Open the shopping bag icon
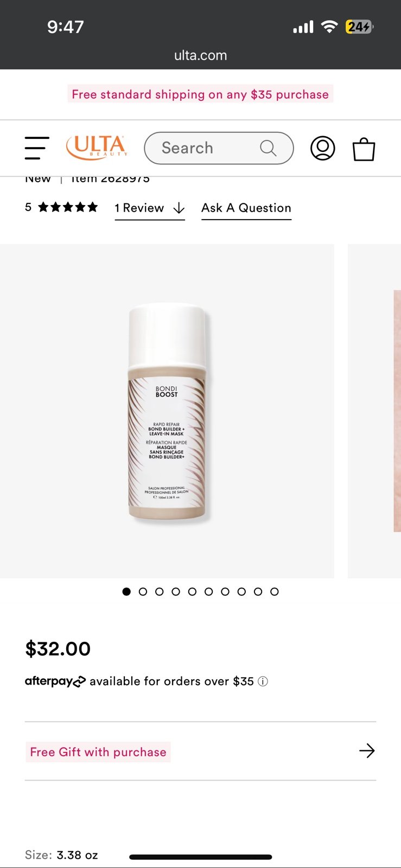The height and width of the screenshot is (868, 401). [364, 149]
